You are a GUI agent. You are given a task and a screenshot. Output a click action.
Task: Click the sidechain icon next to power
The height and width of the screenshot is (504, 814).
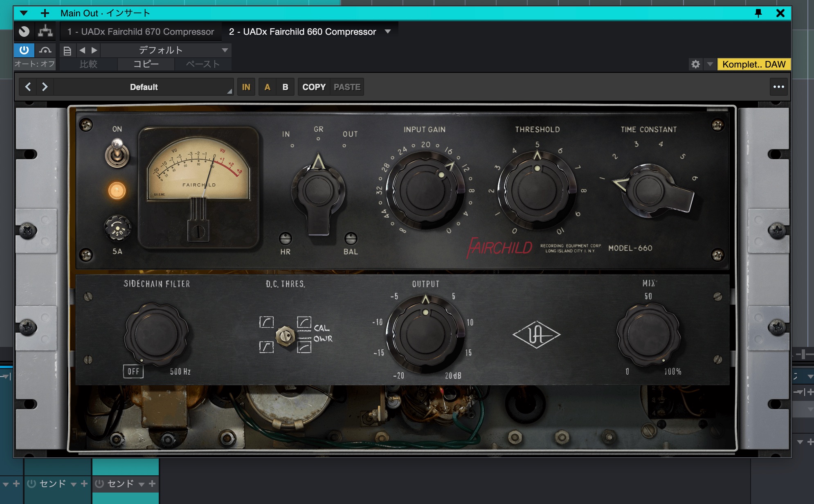[45, 50]
